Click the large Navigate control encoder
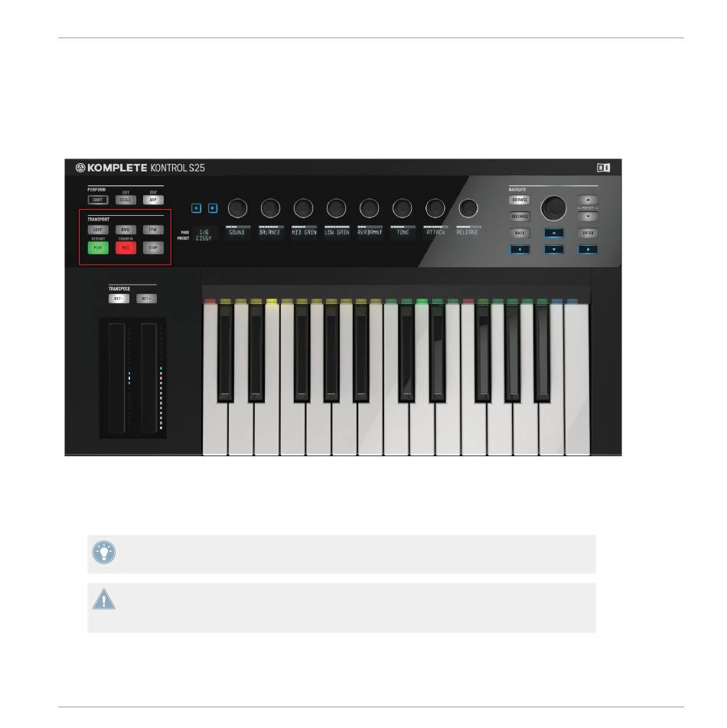Viewport: 727px width, 728px height. tap(553, 208)
